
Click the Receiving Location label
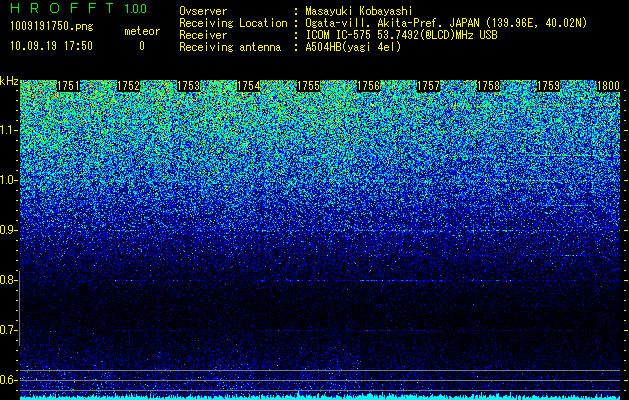(x=233, y=23)
